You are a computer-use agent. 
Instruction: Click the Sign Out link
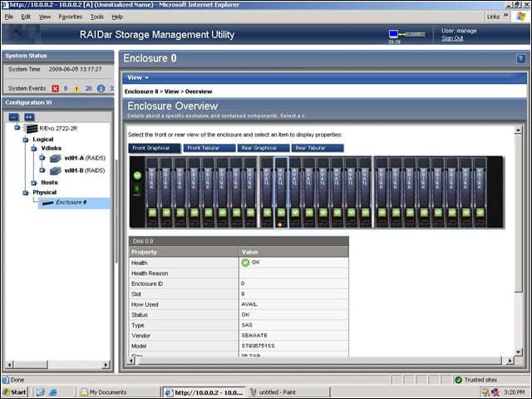pyautogui.click(x=452, y=38)
